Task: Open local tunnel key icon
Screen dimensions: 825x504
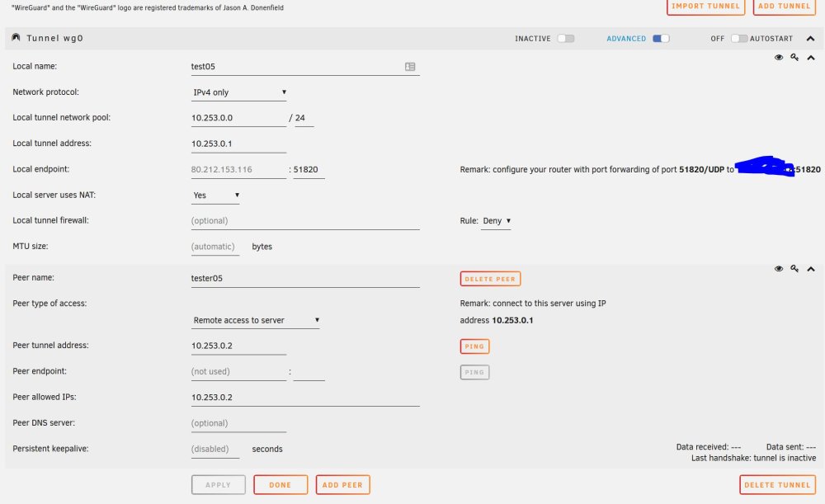Action: 794,58
